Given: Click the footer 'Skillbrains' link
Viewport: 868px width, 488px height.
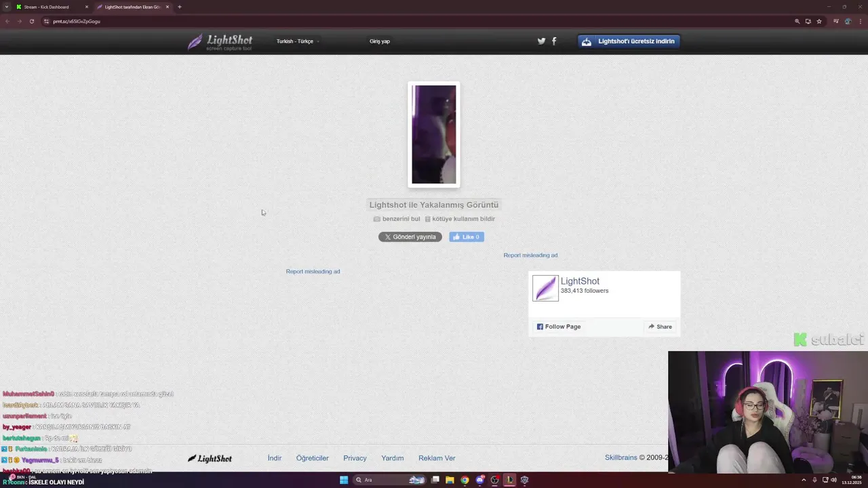Looking at the screenshot, I should pyautogui.click(x=621, y=457).
